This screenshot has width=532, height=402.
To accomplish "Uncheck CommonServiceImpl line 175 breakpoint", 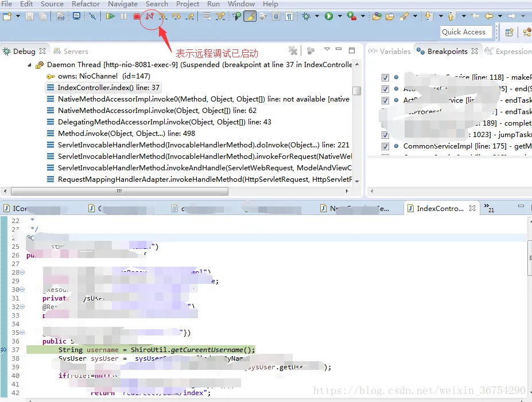I will 385,146.
